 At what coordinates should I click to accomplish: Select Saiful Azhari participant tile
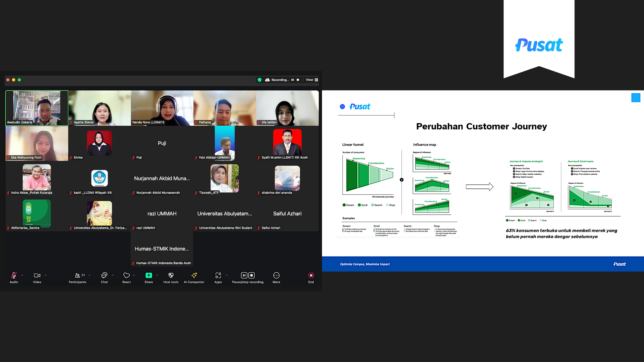click(x=287, y=214)
